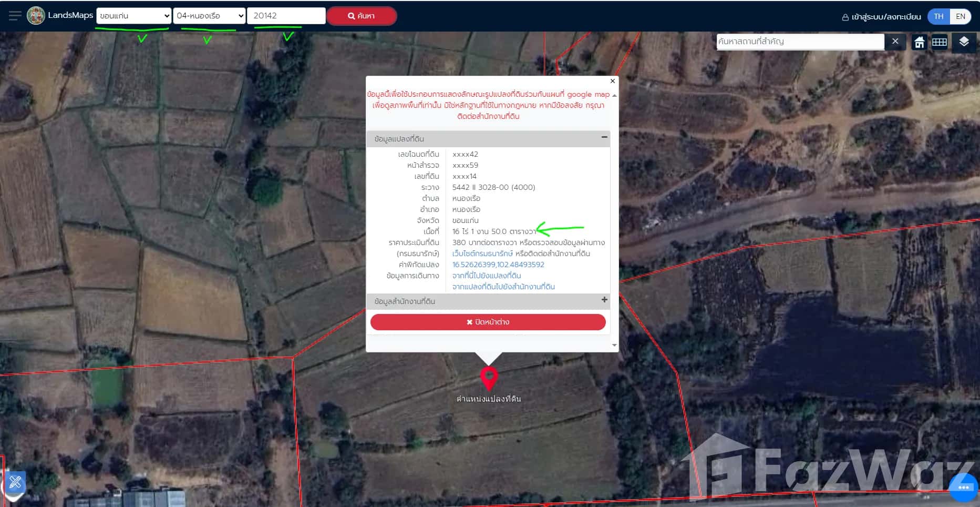Switch language to EN
The image size is (980, 507).
tap(961, 16)
